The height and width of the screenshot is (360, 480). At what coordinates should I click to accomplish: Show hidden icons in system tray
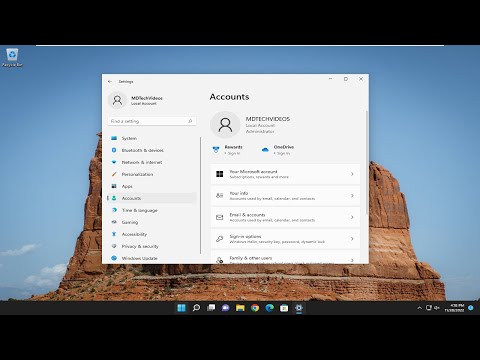point(419,308)
